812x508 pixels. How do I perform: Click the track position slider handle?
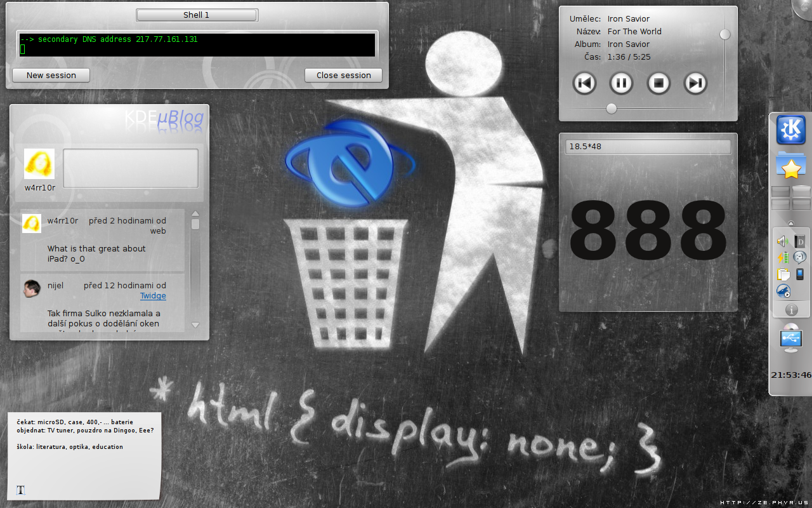[612, 109]
